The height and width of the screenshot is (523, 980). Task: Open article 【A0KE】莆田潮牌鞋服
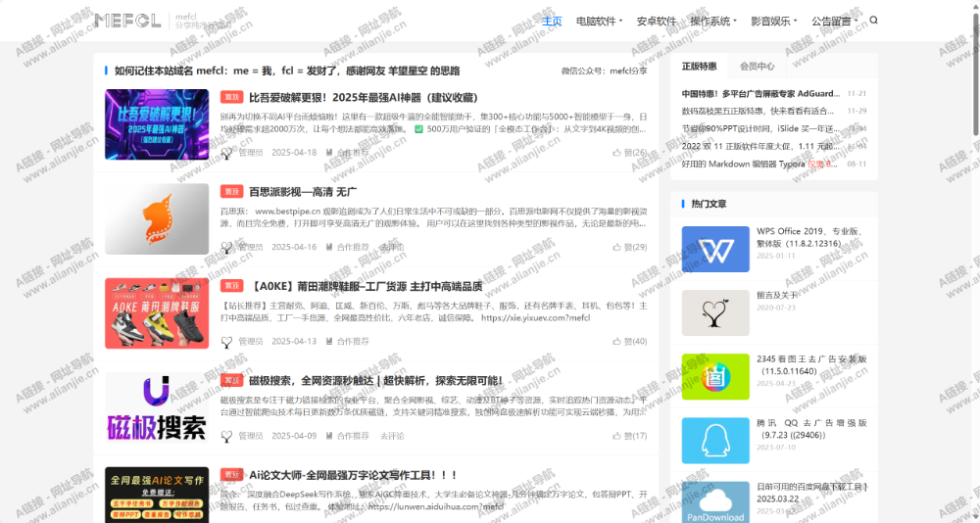click(367, 286)
